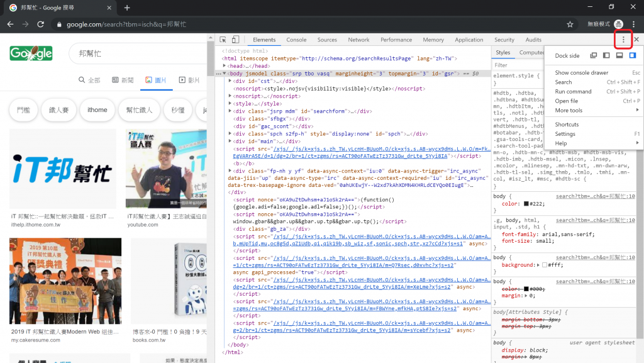644x363 pixels.
Task: Open the Memory tab
Action: coord(433,40)
